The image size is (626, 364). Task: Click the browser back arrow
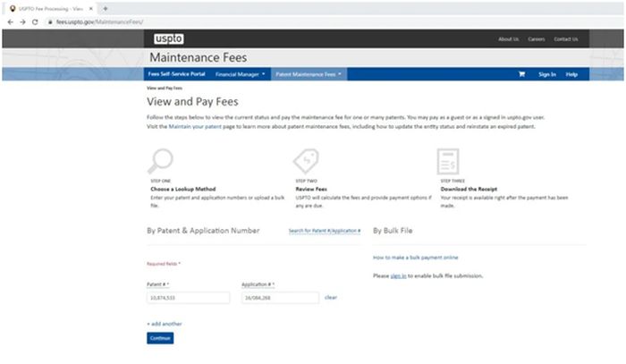(11, 22)
